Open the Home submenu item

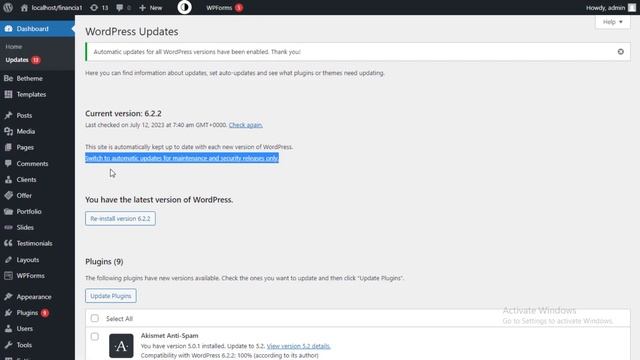[14, 47]
